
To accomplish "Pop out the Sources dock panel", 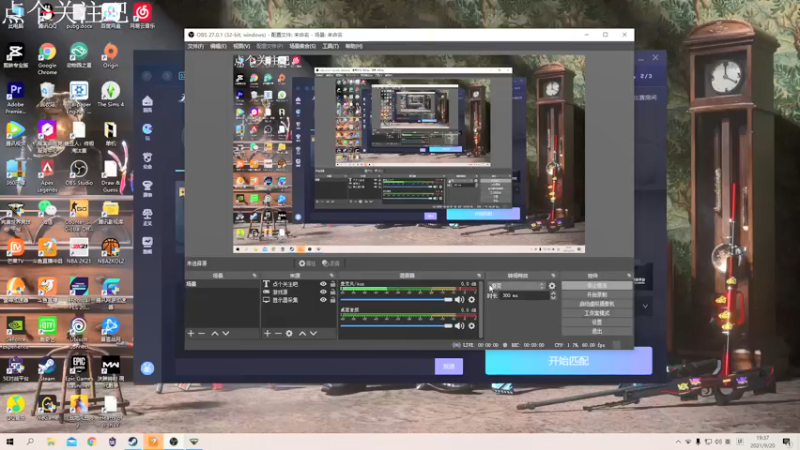I will pos(332,276).
